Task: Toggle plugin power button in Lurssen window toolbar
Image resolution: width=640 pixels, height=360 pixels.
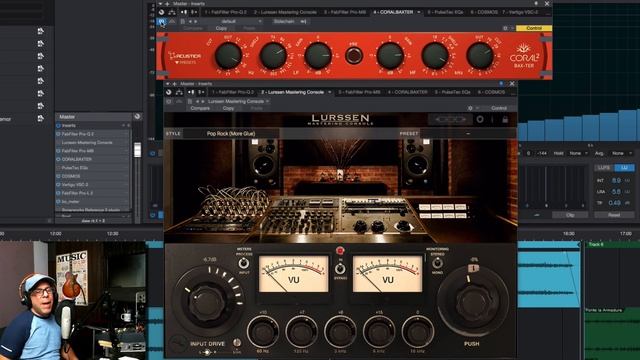Action: point(169,101)
